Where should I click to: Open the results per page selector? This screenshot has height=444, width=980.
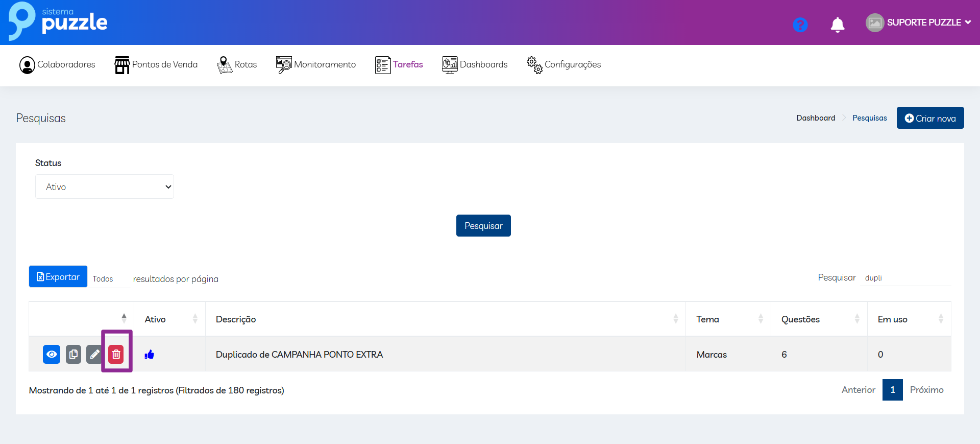click(x=109, y=279)
